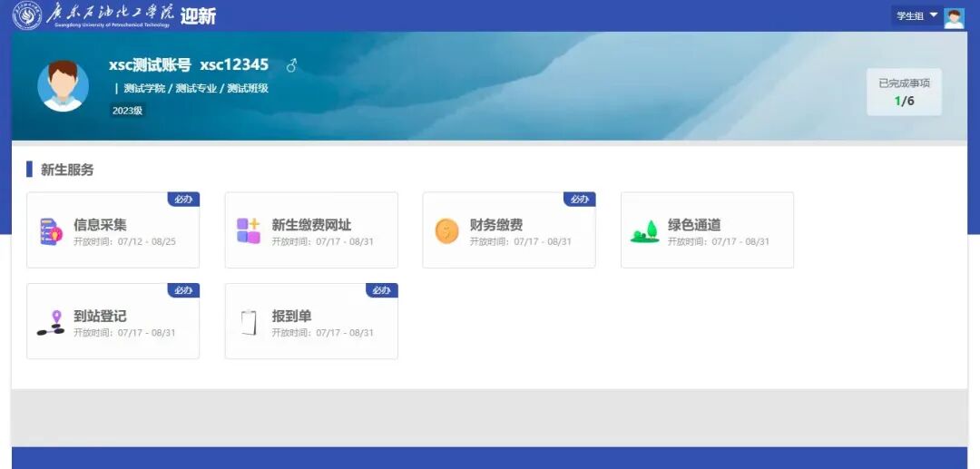Click the 必办 badge on 信息采集
The width and height of the screenshot is (980, 469).
(183, 200)
